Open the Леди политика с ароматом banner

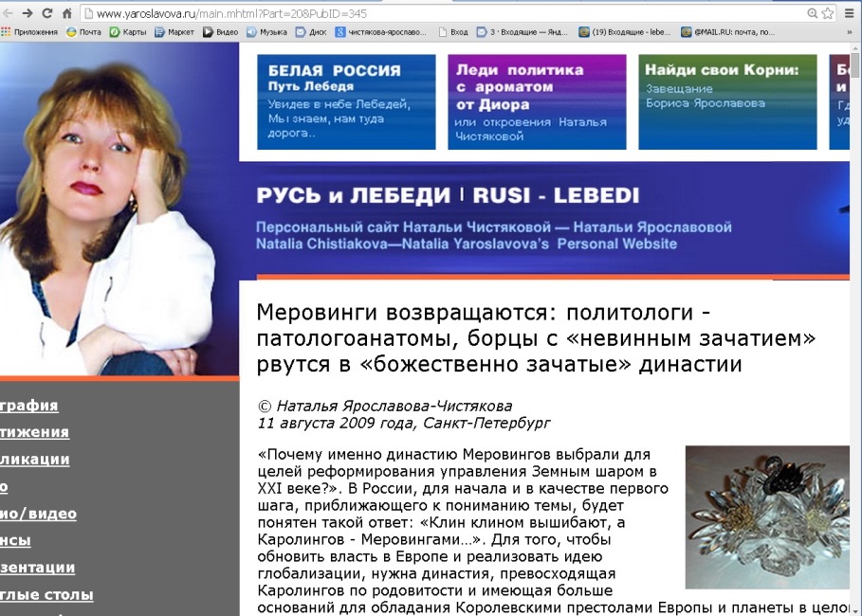tap(537, 101)
